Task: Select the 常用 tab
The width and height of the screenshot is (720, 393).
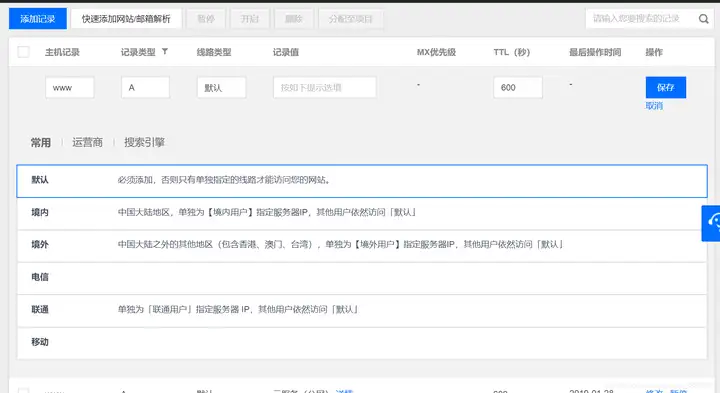Action: pyautogui.click(x=41, y=143)
